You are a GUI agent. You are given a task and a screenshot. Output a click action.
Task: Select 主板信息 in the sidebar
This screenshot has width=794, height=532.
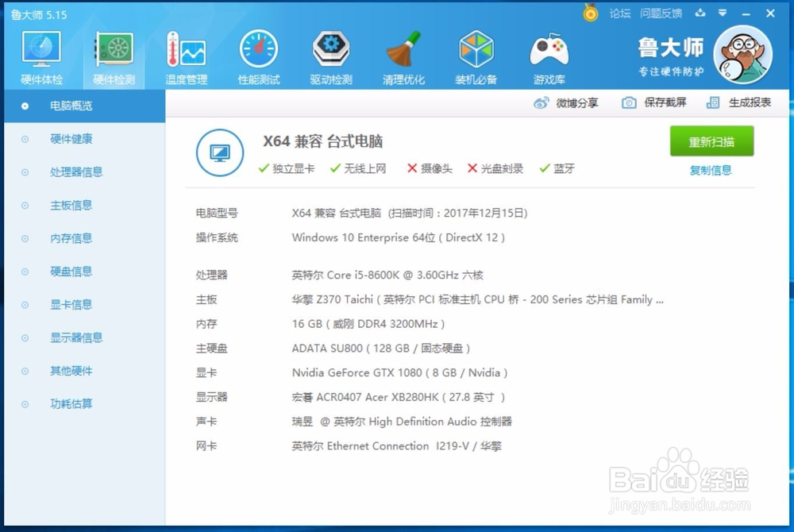tap(85, 205)
